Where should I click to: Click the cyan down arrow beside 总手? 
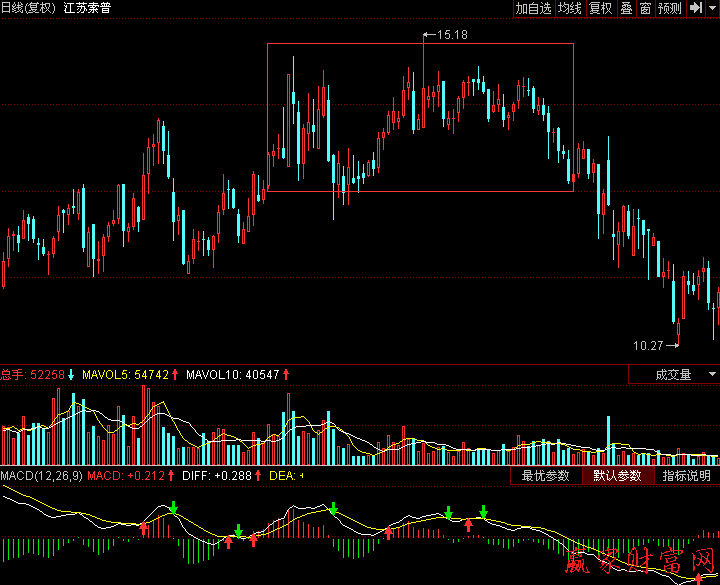(71, 375)
